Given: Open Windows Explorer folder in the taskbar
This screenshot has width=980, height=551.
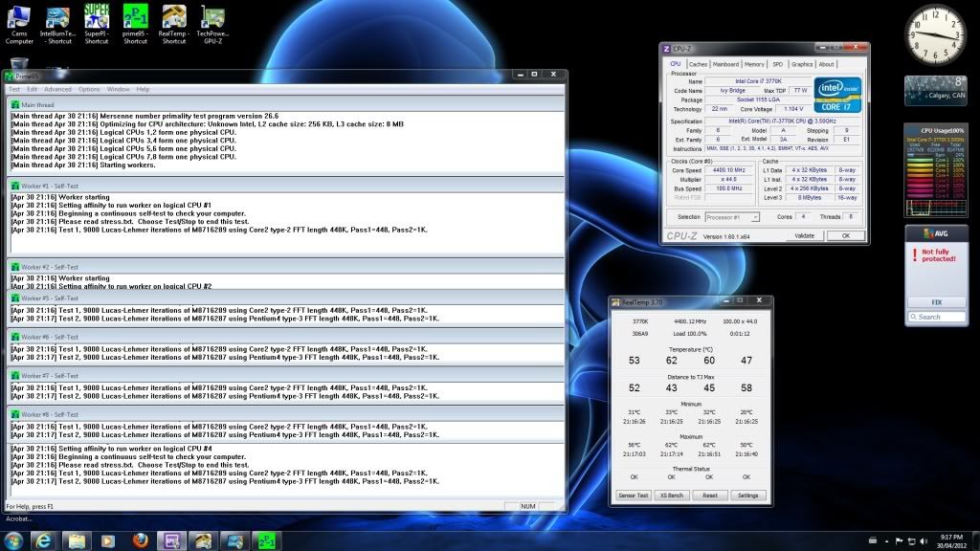Looking at the screenshot, I should click(x=77, y=540).
